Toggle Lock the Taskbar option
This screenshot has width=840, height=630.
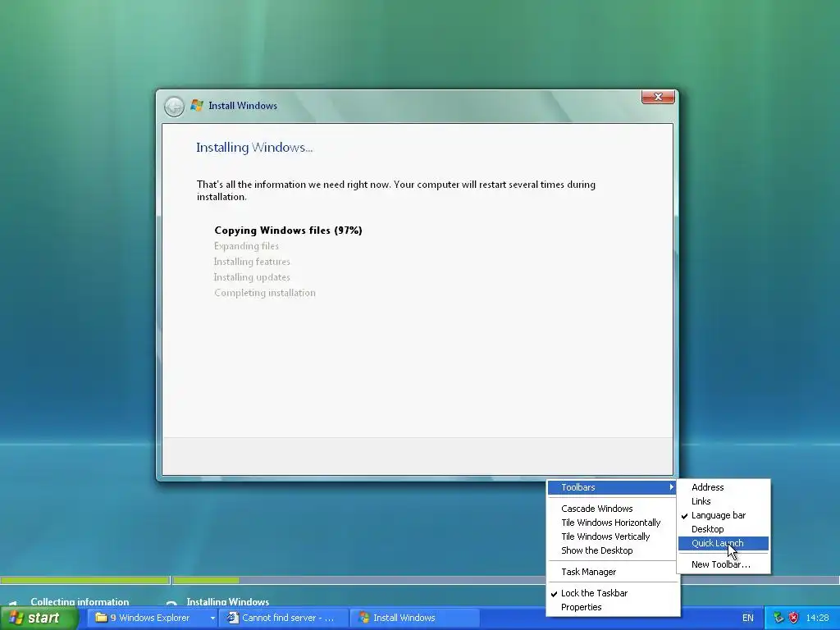[x=612, y=593]
